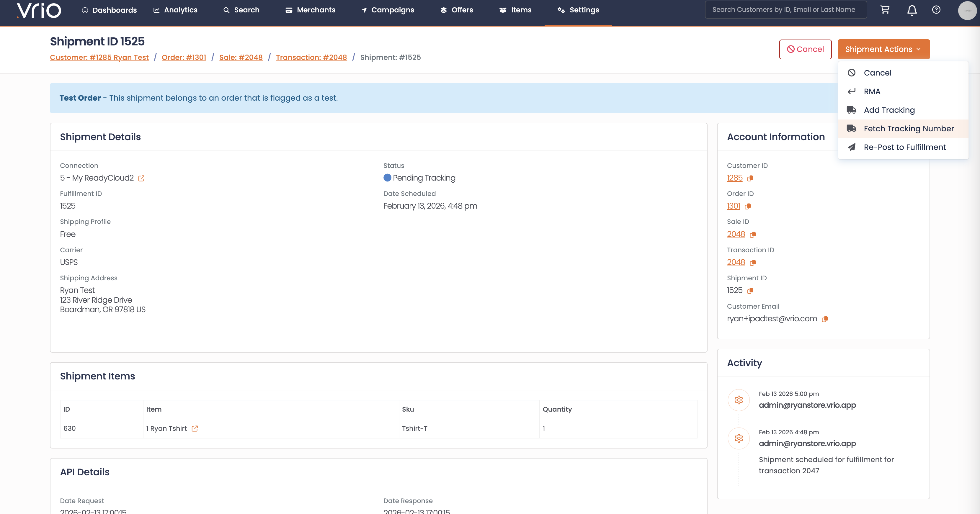The image size is (980, 514).
Task: Open the user avatar profile menu
Action: (967, 10)
